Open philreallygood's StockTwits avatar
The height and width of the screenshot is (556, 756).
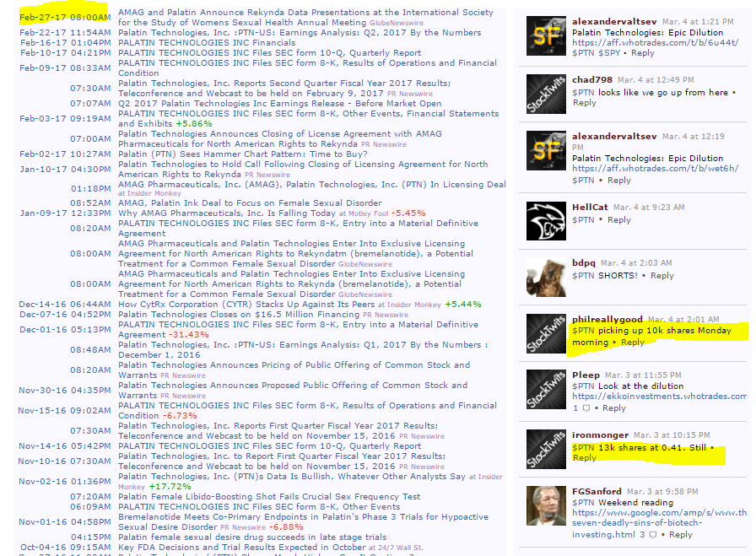(x=546, y=333)
